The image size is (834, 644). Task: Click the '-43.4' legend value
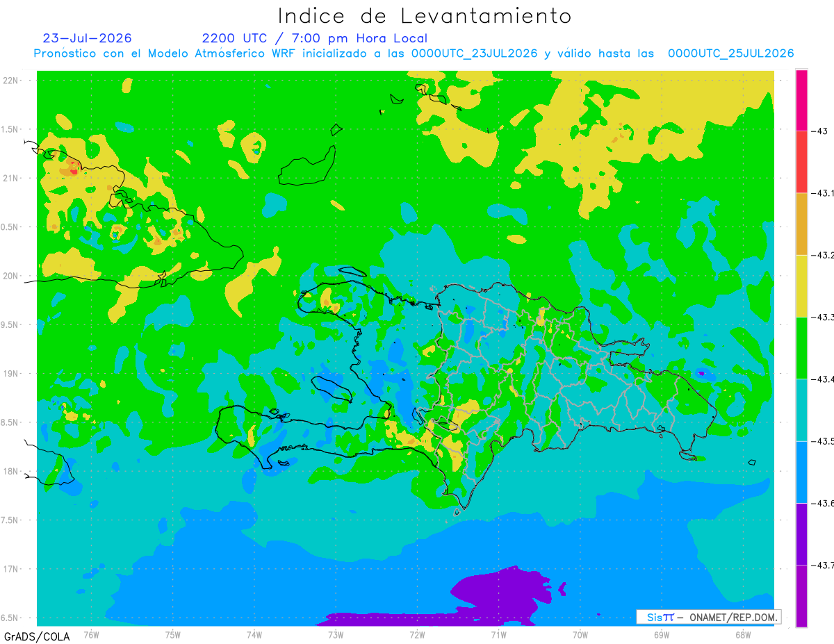(x=822, y=379)
